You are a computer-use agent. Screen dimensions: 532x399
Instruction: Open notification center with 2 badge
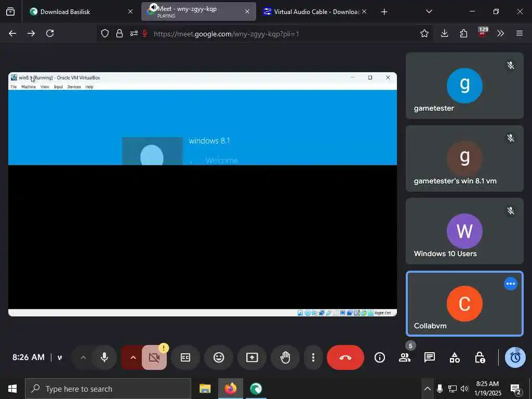[516, 389]
